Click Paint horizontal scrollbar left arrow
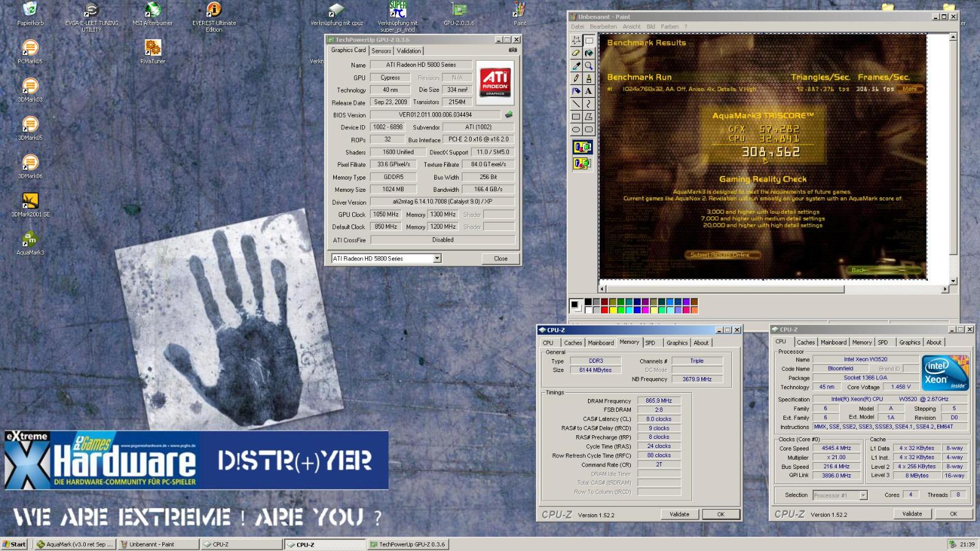 pyautogui.click(x=602, y=289)
